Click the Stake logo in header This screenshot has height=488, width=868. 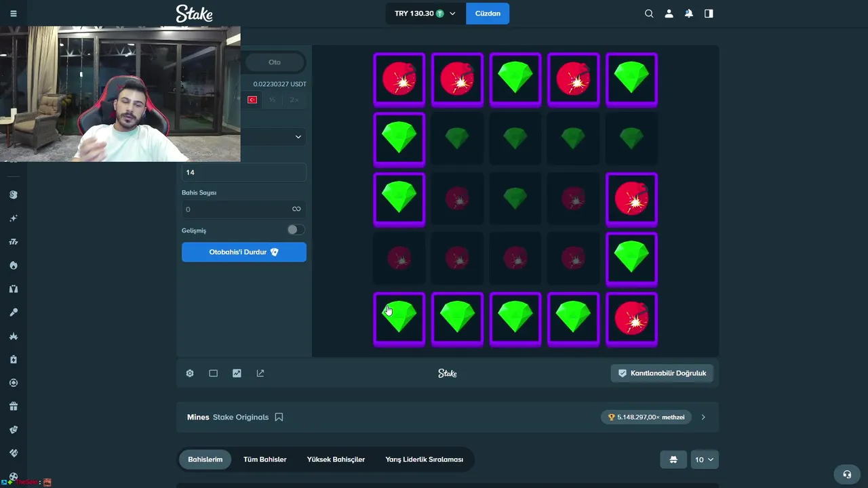[194, 14]
